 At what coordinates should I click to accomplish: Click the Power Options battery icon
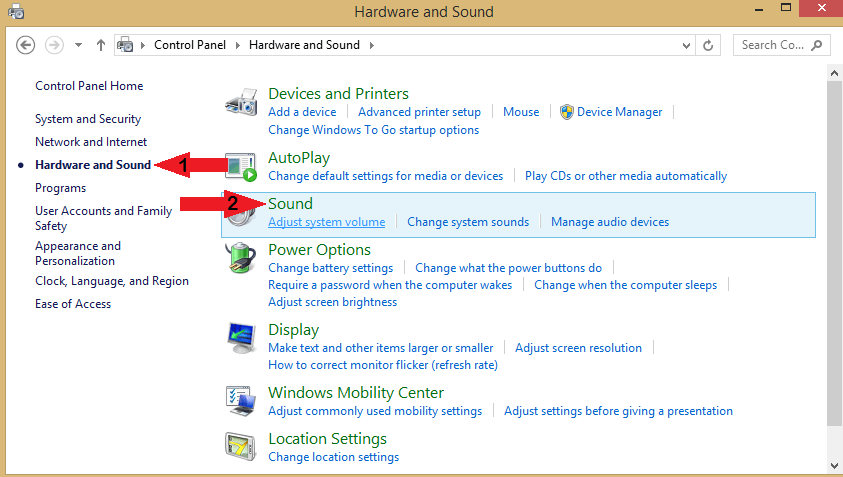pyautogui.click(x=242, y=260)
